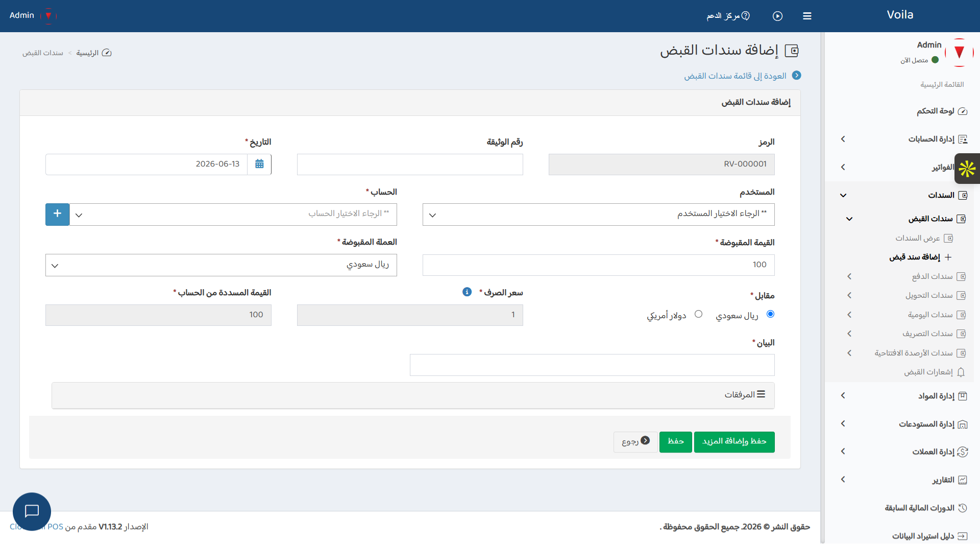
Task: Open the الحساب account dropdown
Action: [233, 215]
